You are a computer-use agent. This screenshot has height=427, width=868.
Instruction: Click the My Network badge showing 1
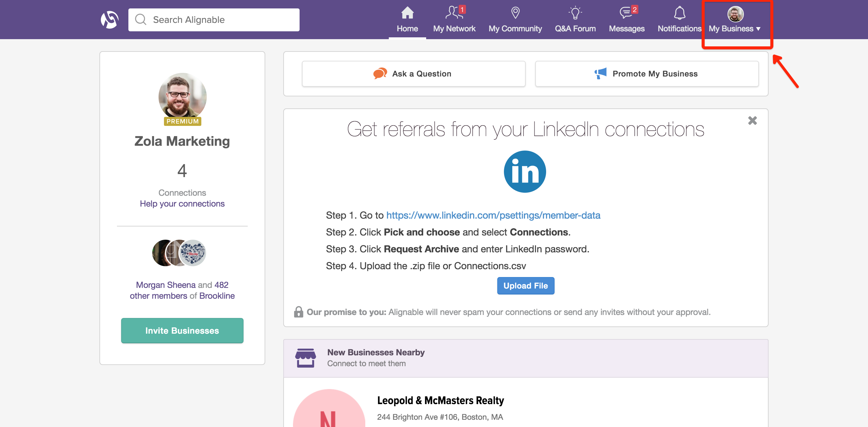(462, 10)
